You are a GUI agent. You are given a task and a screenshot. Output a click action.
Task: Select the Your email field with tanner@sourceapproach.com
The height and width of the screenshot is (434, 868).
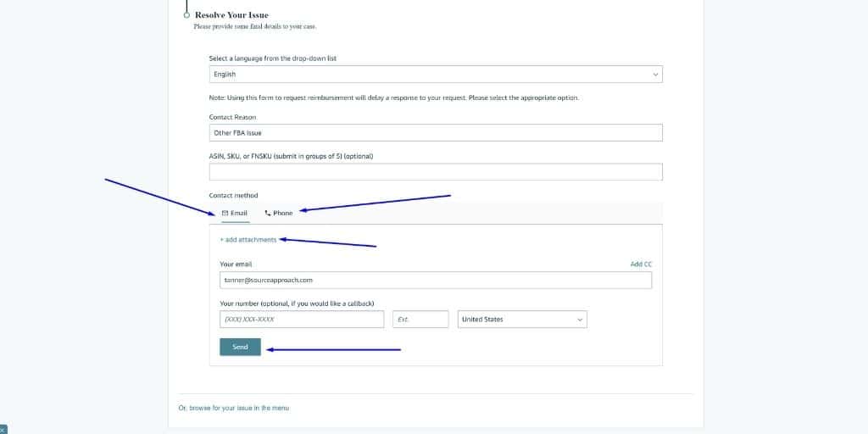436,280
